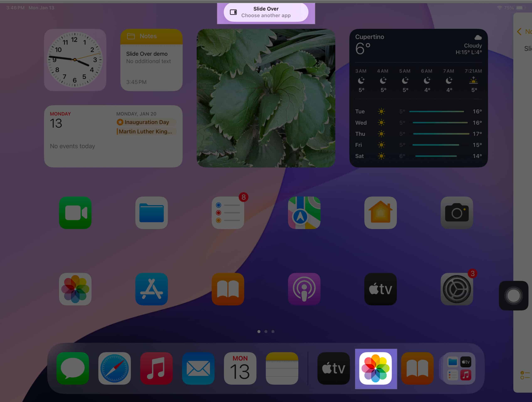Open the Home app
The width and height of the screenshot is (532, 402).
pos(381,213)
